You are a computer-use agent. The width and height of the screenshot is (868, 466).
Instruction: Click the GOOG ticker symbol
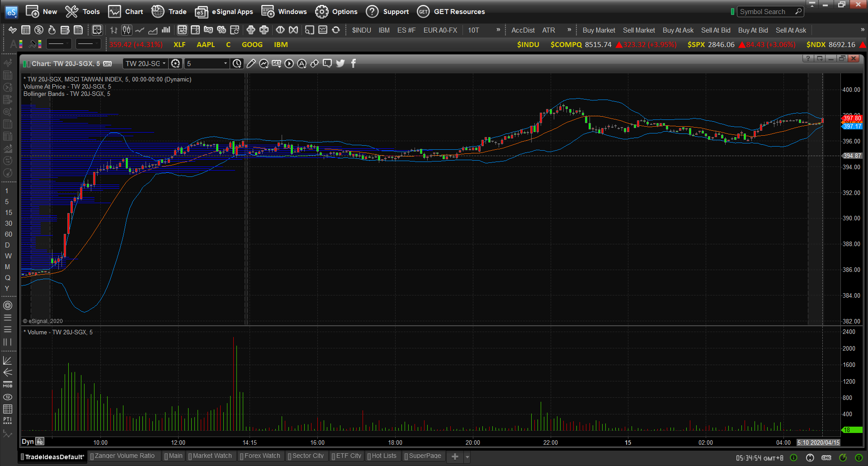pos(252,45)
